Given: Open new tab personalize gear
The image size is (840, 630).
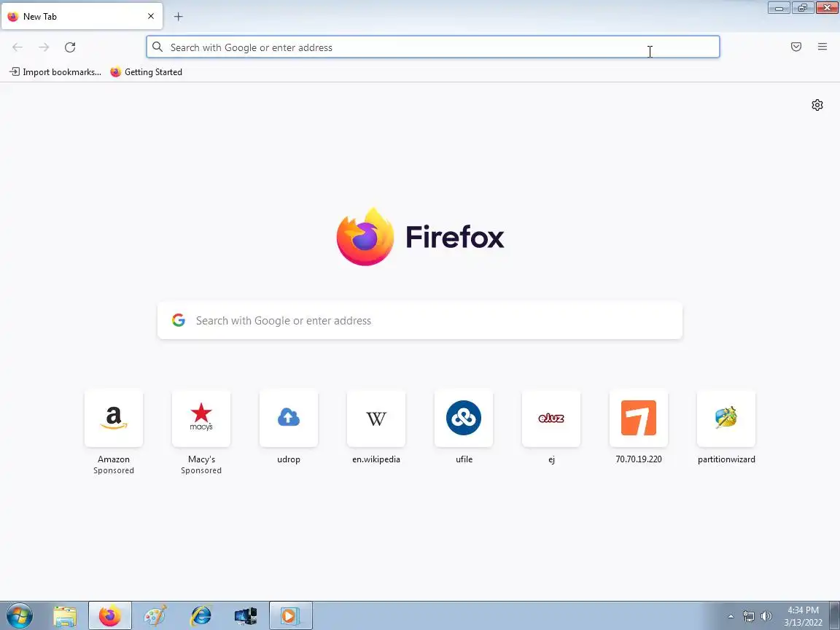Looking at the screenshot, I should point(817,105).
